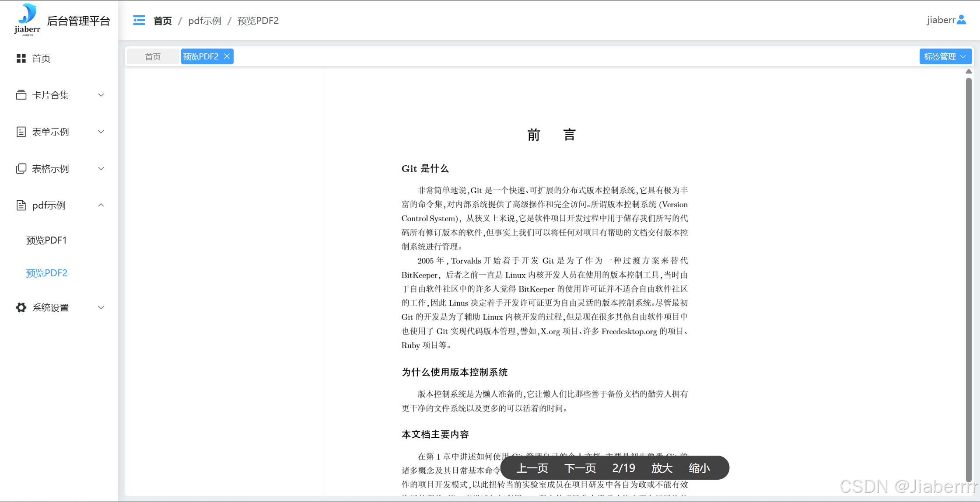Click the user avatar icon

[962, 20]
